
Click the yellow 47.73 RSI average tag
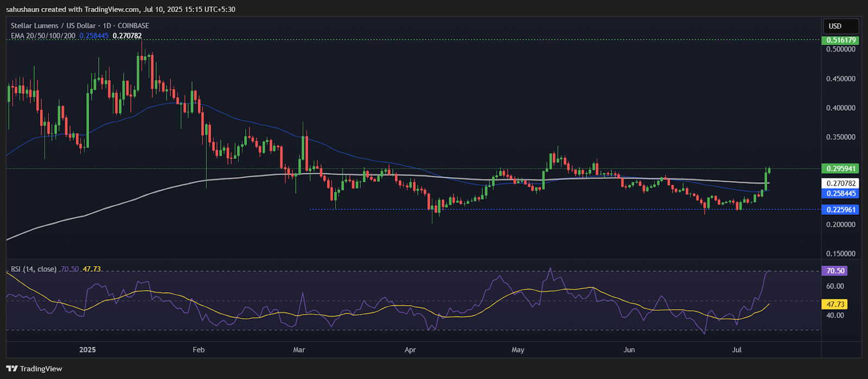click(834, 304)
